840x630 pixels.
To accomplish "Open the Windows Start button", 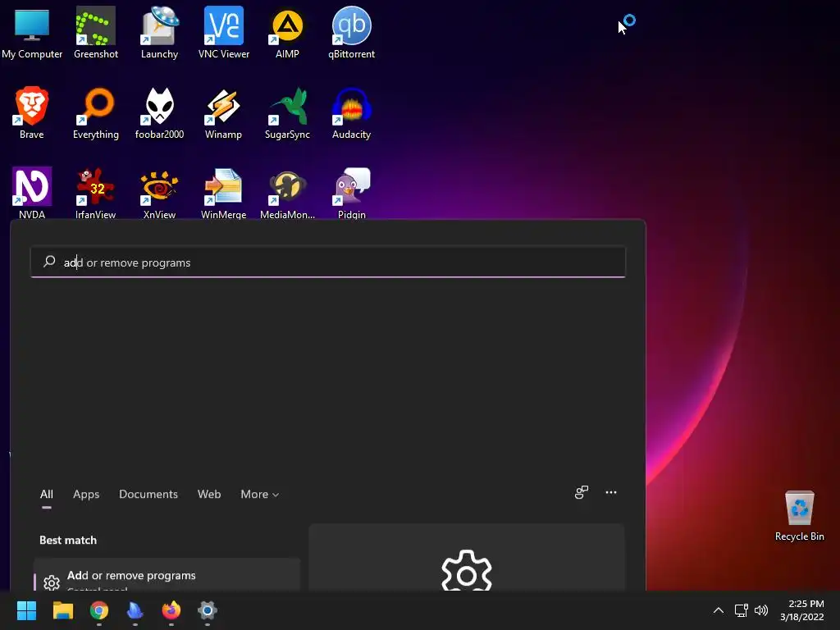I will [x=26, y=610].
